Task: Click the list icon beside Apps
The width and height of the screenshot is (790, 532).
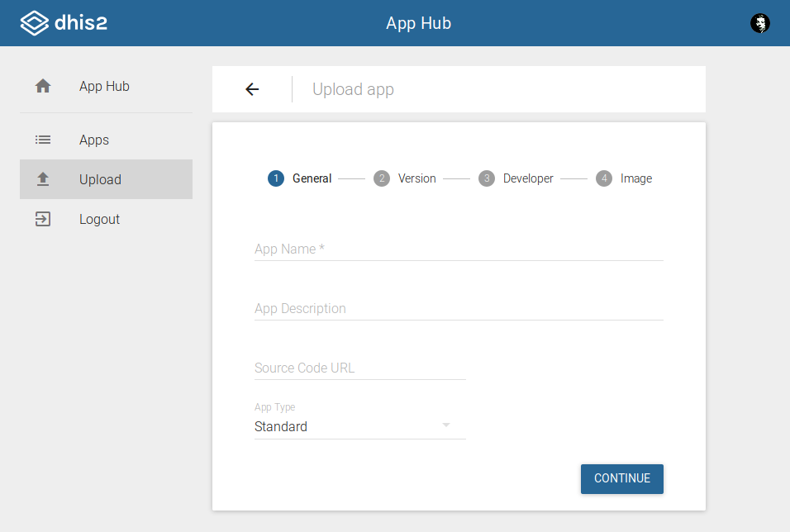Action: 43,140
